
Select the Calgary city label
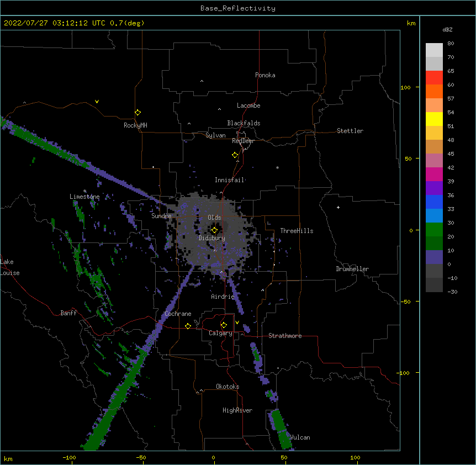tap(220, 333)
